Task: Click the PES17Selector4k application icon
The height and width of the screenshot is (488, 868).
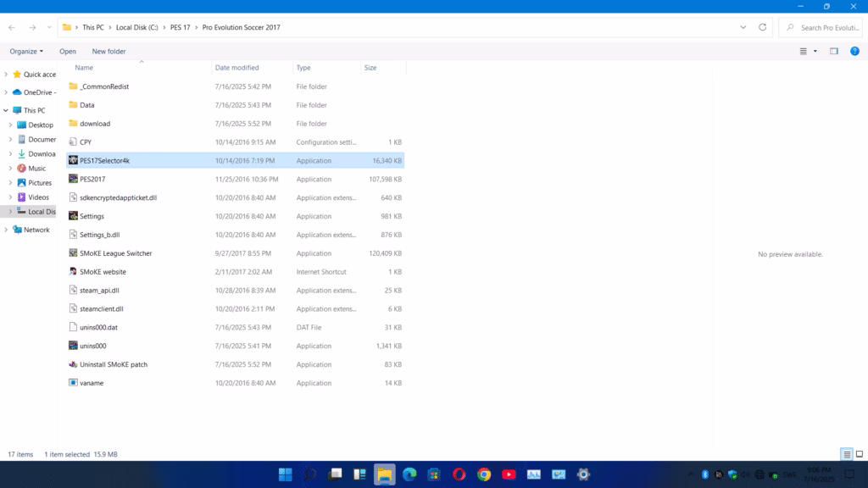Action: click(x=73, y=160)
